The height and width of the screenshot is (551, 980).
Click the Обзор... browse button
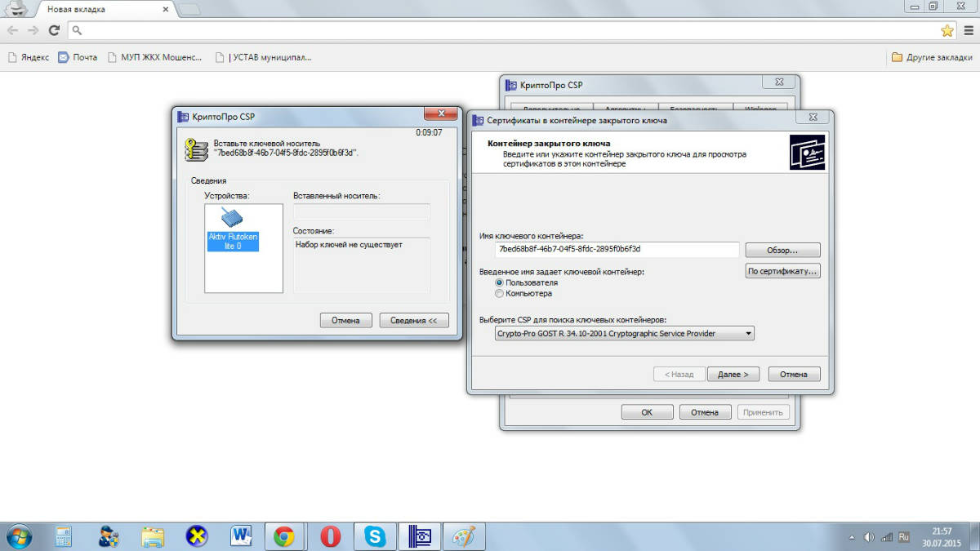pyautogui.click(x=782, y=250)
